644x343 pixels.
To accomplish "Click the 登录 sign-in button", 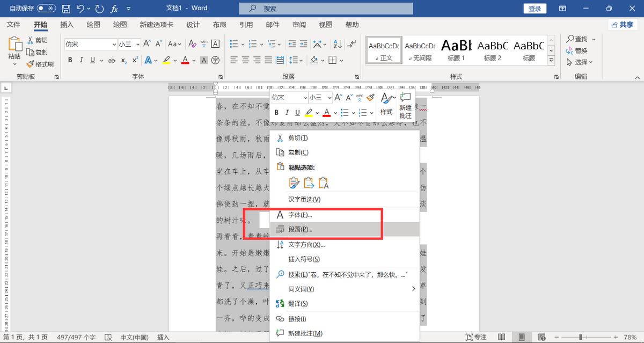I will [x=535, y=8].
